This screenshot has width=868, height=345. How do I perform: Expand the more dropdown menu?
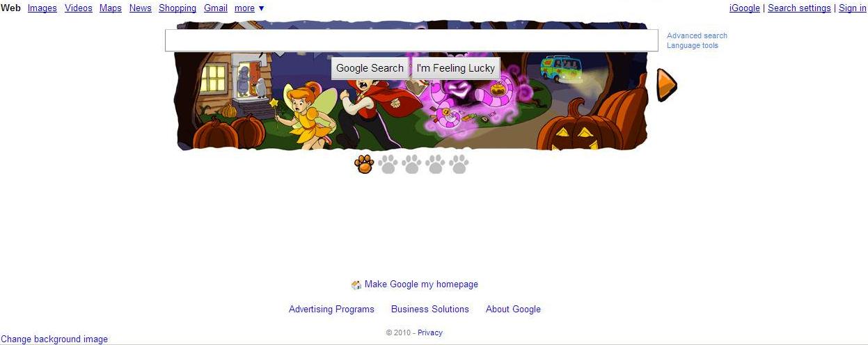tap(249, 8)
